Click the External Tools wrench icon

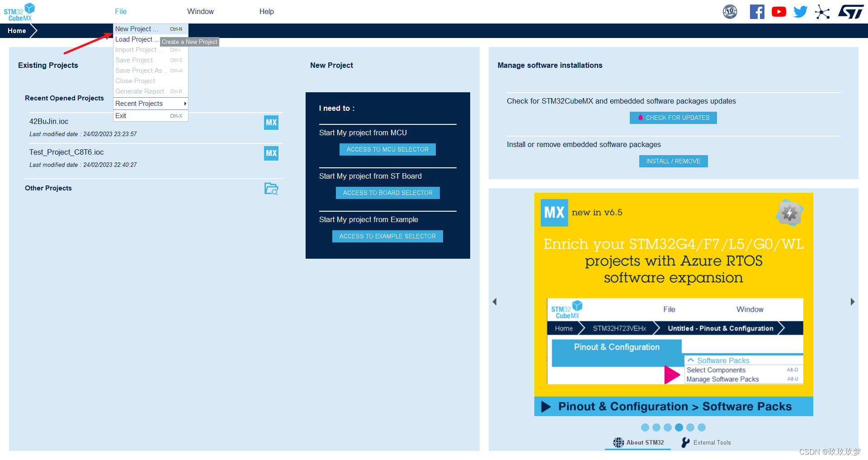tap(685, 442)
